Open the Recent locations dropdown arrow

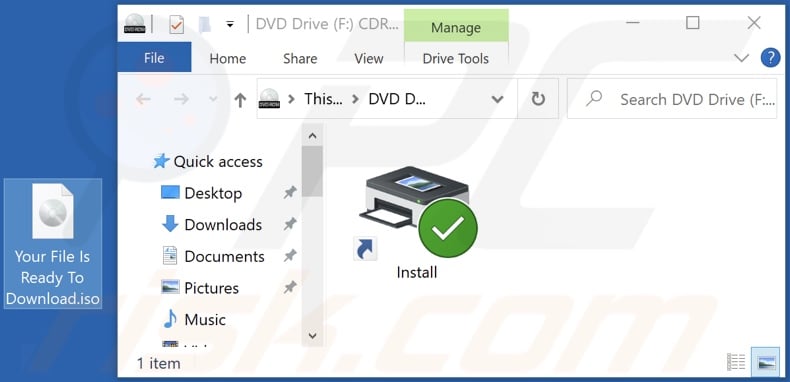[213, 100]
